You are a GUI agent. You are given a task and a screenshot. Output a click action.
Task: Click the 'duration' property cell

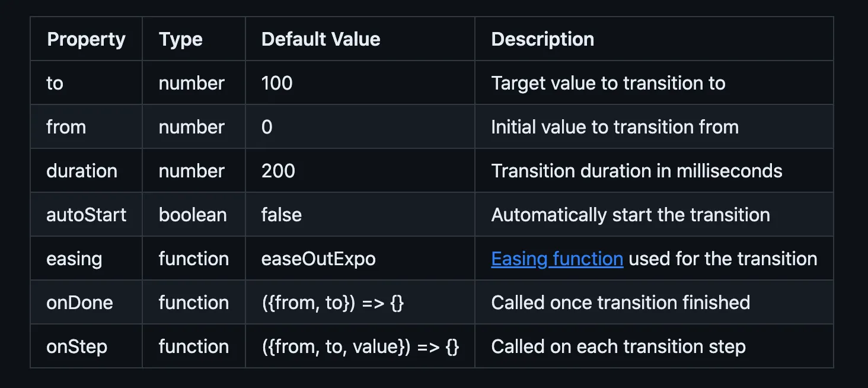[86, 171]
